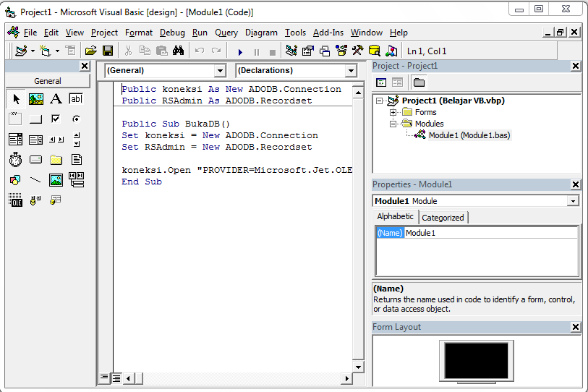Screen dimensions: 588x392
Task: Click the code window scroll down arrow
Action: click(358, 367)
